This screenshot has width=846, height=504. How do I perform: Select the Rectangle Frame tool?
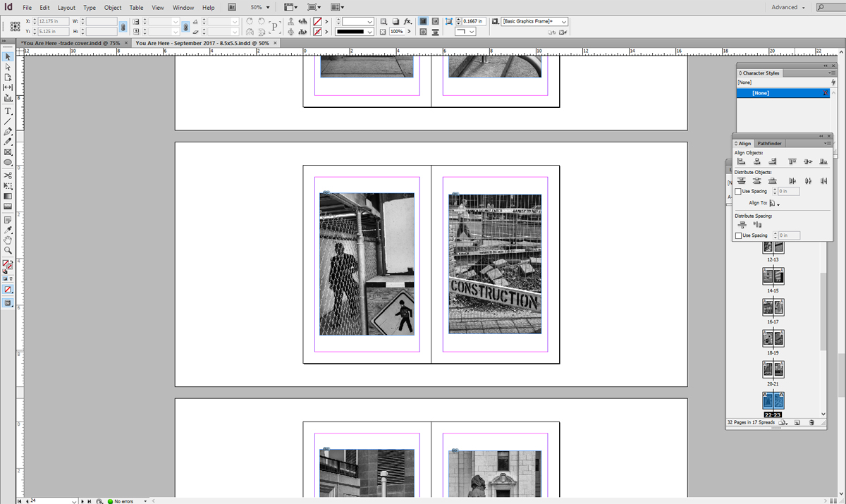pos(8,152)
